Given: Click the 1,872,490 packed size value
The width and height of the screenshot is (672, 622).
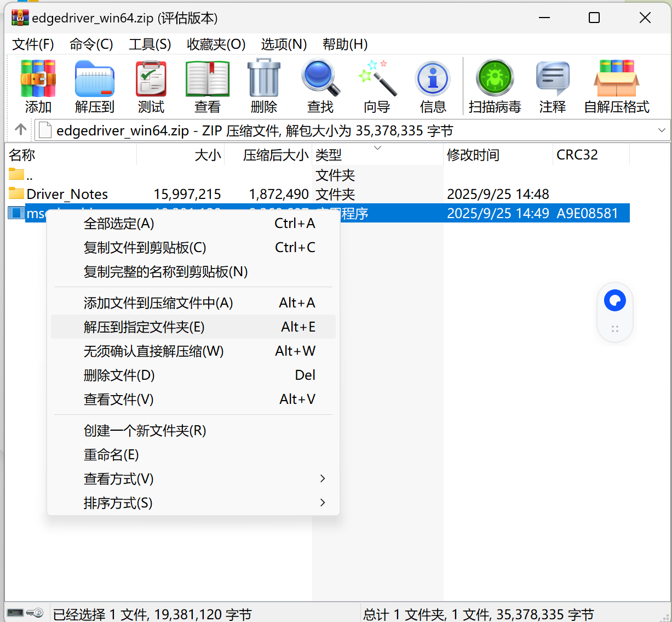Looking at the screenshot, I should point(279,194).
